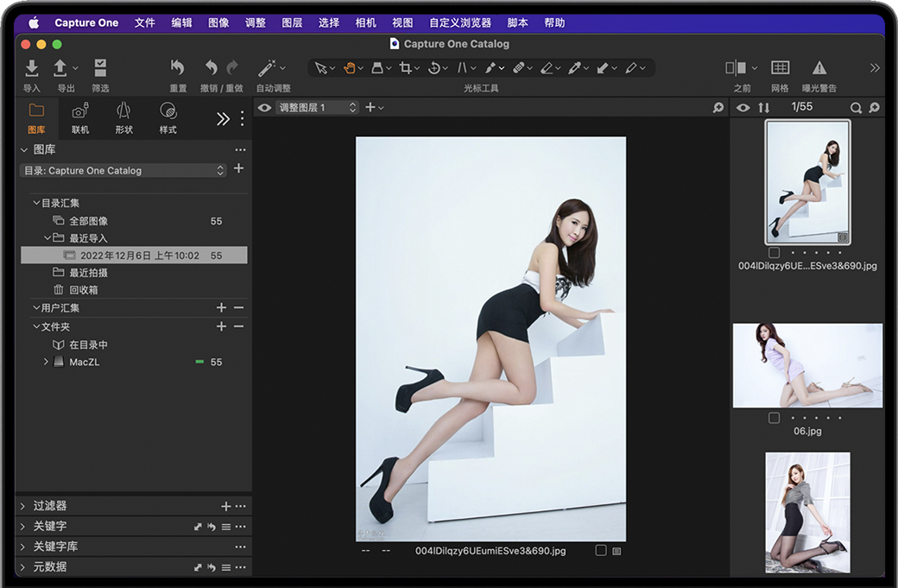This screenshot has height=588, width=898.
Task: Switch to the 样式 (Styles) tool tab
Action: 168,117
